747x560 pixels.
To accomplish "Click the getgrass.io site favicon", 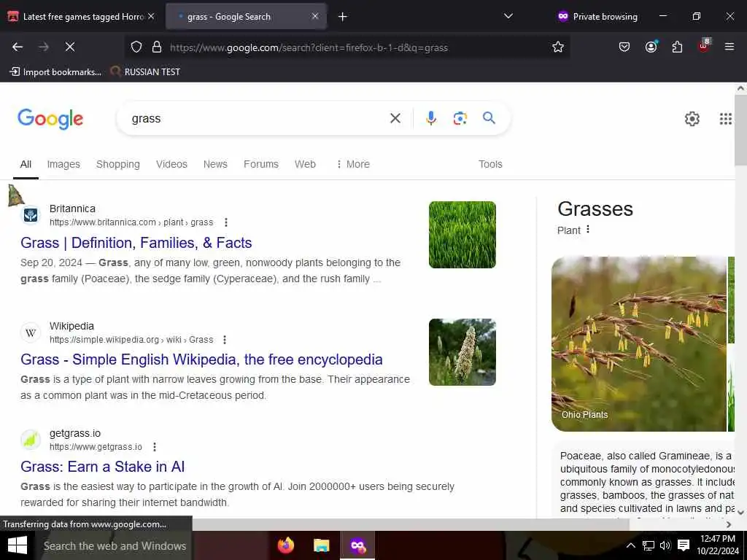I will coord(31,440).
